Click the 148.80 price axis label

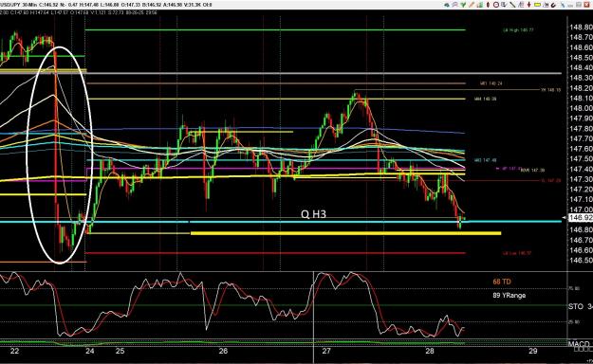click(x=581, y=27)
